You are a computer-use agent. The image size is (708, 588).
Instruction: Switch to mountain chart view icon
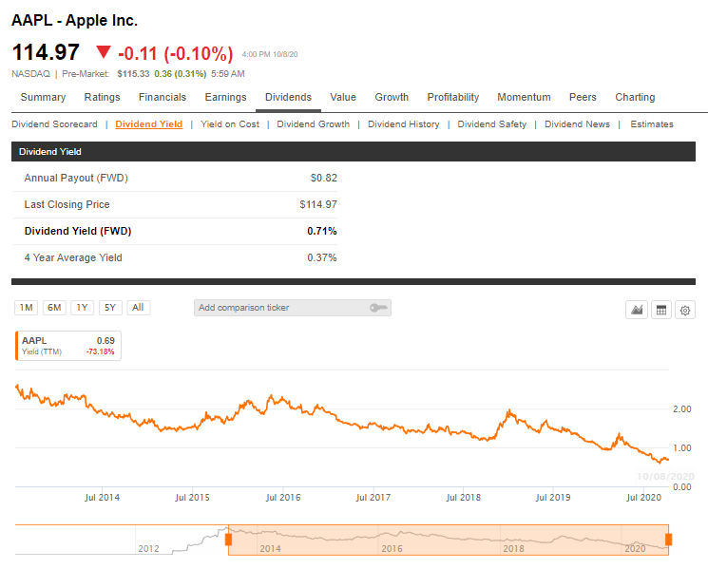(637, 310)
